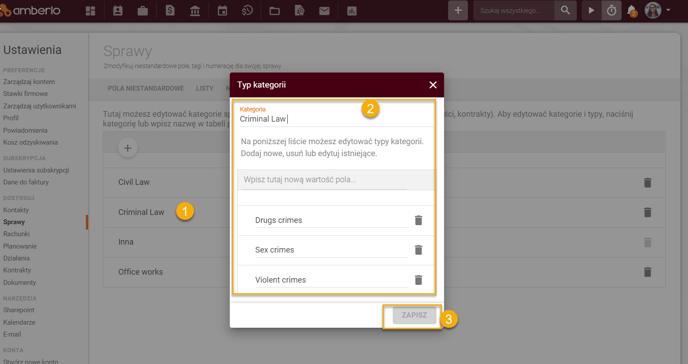The image size is (688, 364).
Task: Open the dashboard grid icon in top bar
Action: tap(90, 11)
